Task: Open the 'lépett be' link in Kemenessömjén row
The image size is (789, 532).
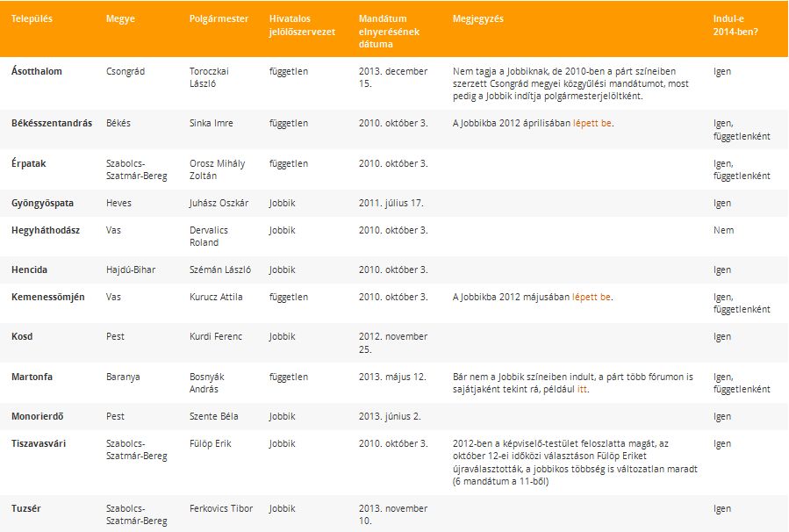Action: click(592, 297)
